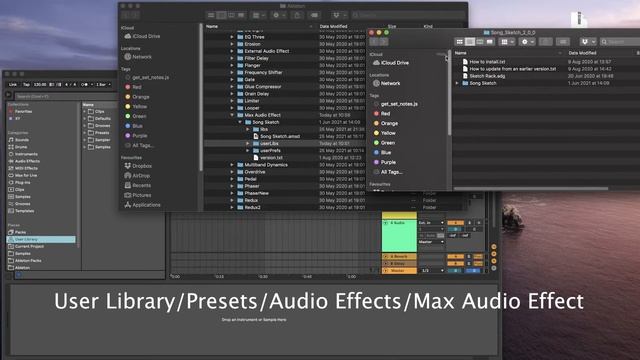Set 4 Audio monitoring to Auto
The width and height of the screenshot is (640, 360).
[431, 236]
